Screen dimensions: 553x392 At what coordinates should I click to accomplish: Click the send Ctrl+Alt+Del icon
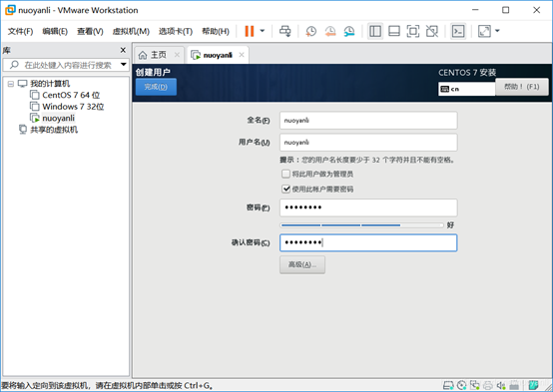(x=284, y=31)
